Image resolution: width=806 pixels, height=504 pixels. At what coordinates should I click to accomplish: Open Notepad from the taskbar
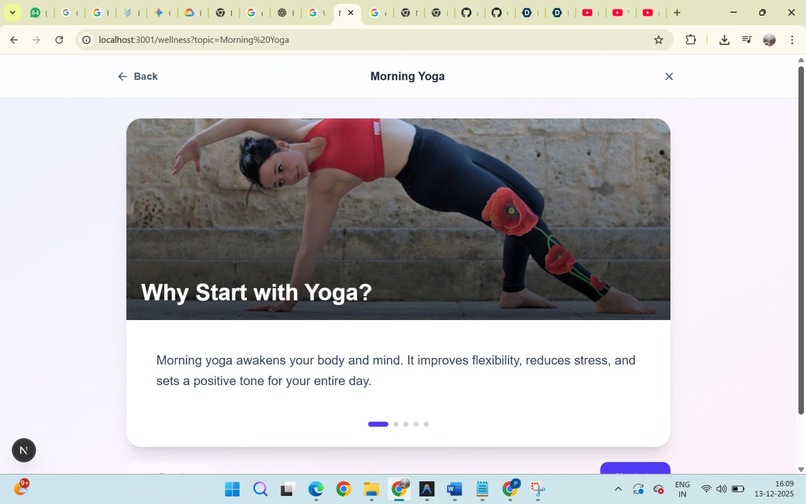(x=482, y=489)
